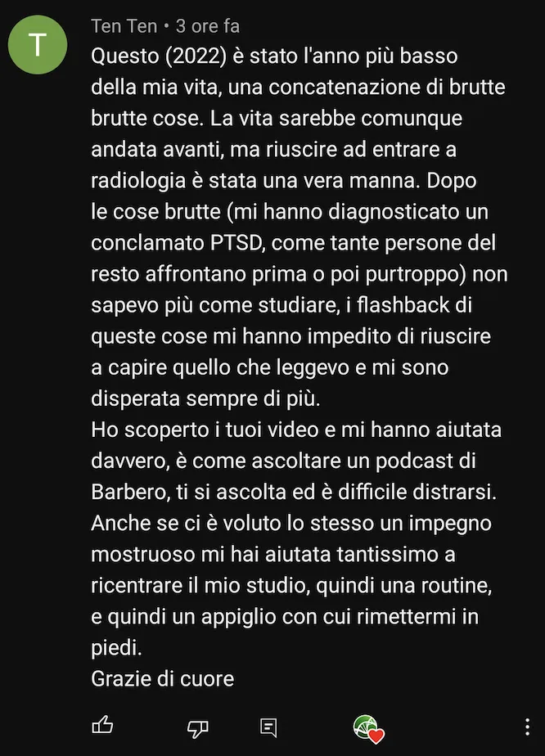Click the line 'disperata sempre di più.'
This screenshot has width=545, height=756.
click(205, 398)
